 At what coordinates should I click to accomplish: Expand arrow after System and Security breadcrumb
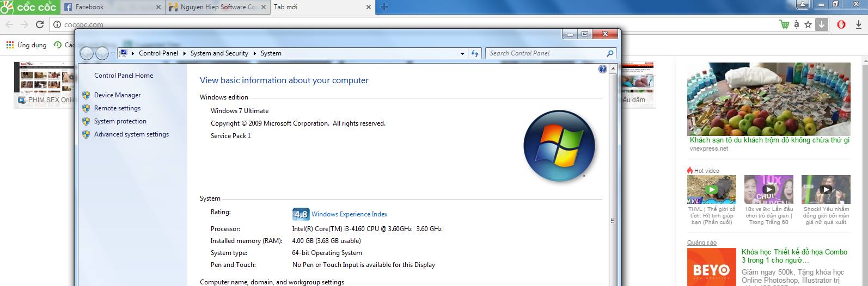[254, 53]
